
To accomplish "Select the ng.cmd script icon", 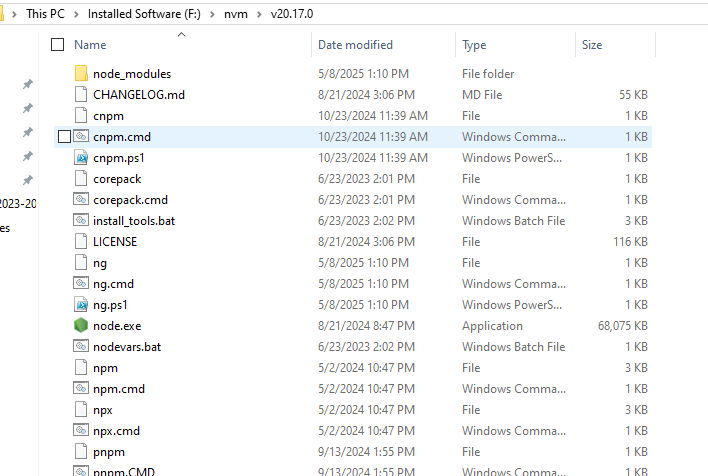I will click(x=81, y=283).
